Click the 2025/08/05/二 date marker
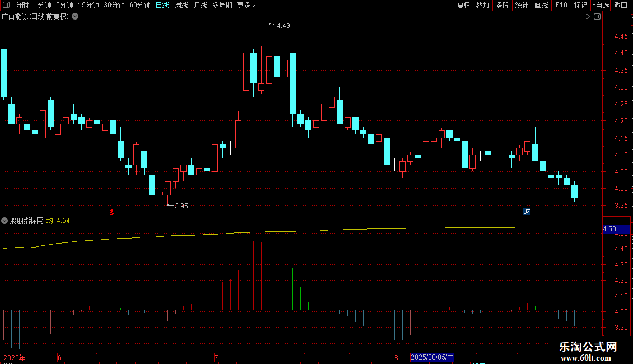Image resolution: width=633 pixels, height=364 pixels. coord(432,357)
